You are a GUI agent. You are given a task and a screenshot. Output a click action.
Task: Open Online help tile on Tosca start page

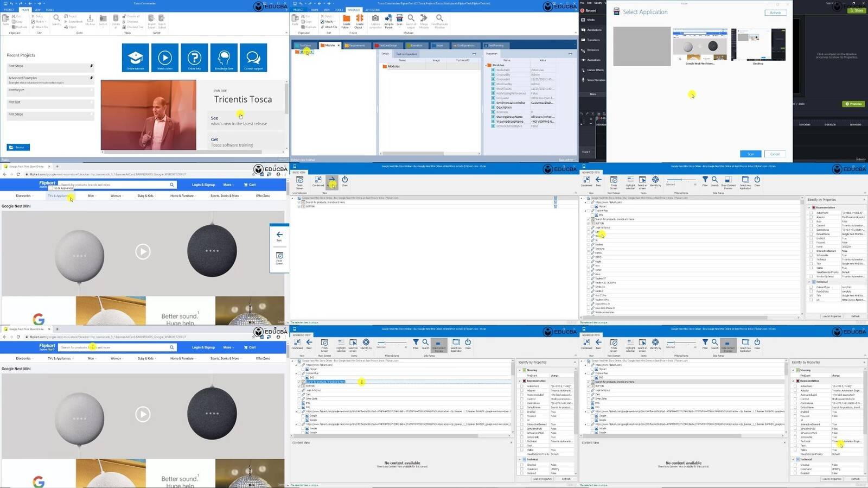click(x=194, y=58)
